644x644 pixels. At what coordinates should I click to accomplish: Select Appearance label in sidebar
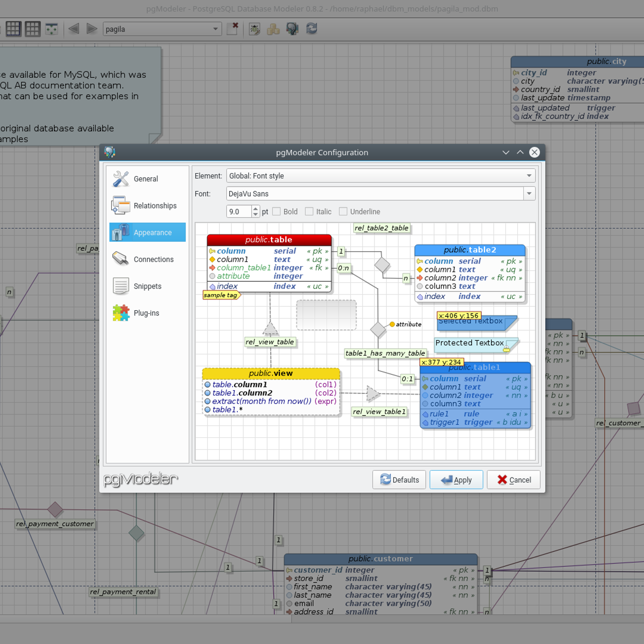point(153,233)
